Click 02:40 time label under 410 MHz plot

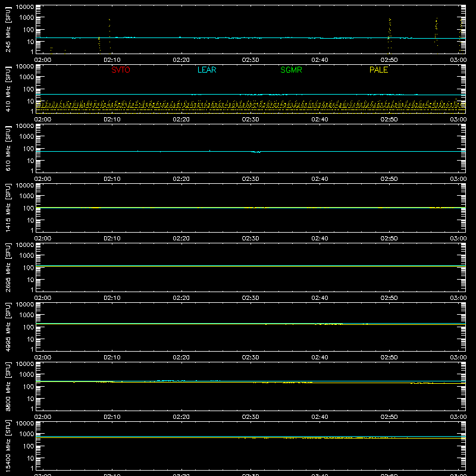tap(320, 120)
